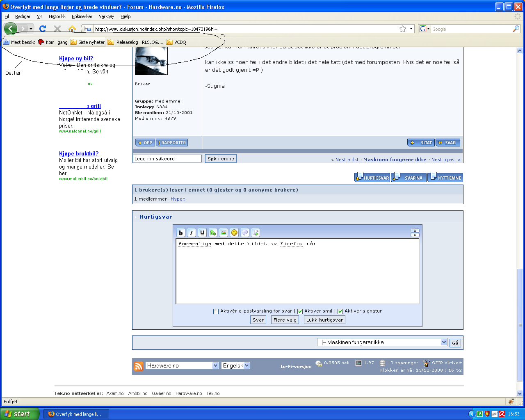The height and width of the screenshot is (420, 525).
Task: Open the address bar history dropdown
Action: (x=411, y=29)
